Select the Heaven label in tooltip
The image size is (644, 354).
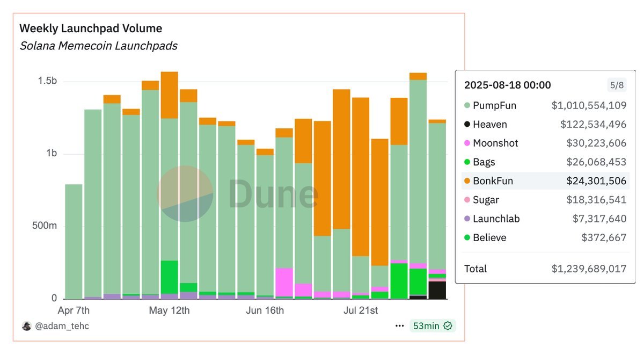coord(489,125)
